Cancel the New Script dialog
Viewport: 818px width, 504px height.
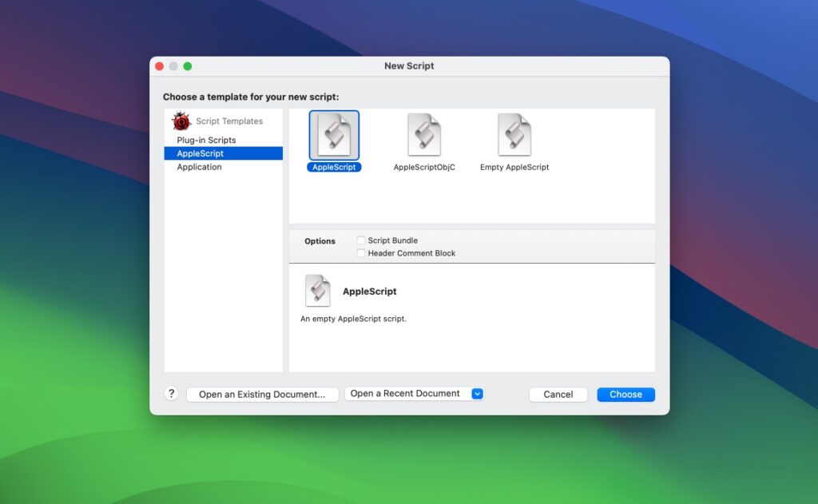pyautogui.click(x=558, y=394)
